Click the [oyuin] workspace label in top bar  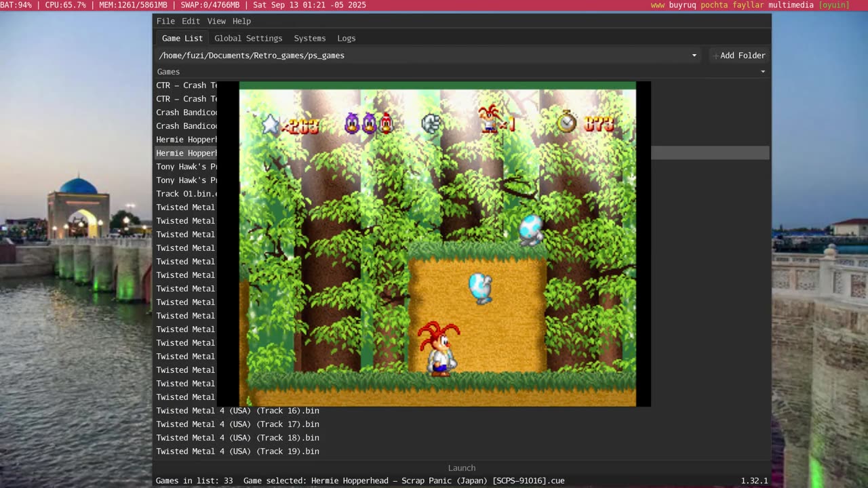pyautogui.click(x=834, y=5)
